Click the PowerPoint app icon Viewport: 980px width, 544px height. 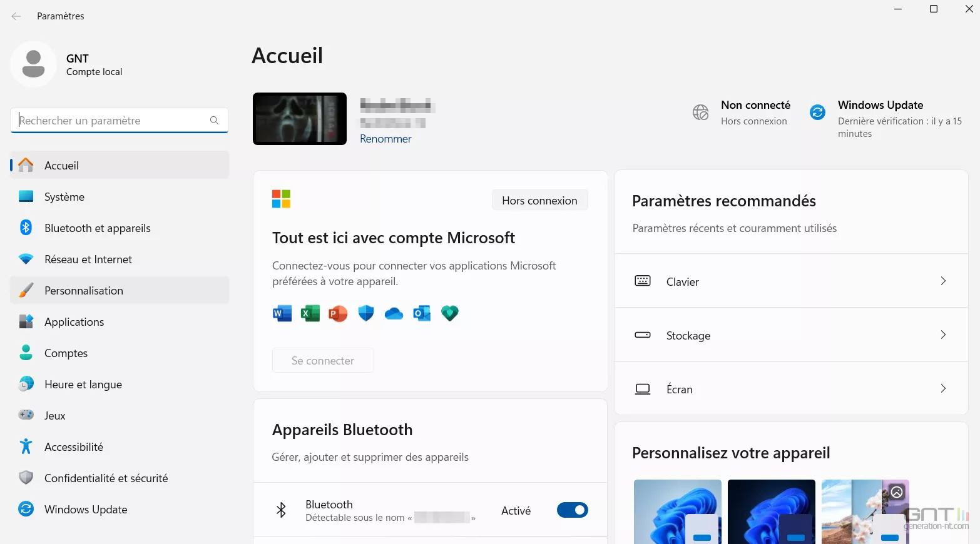coord(338,313)
